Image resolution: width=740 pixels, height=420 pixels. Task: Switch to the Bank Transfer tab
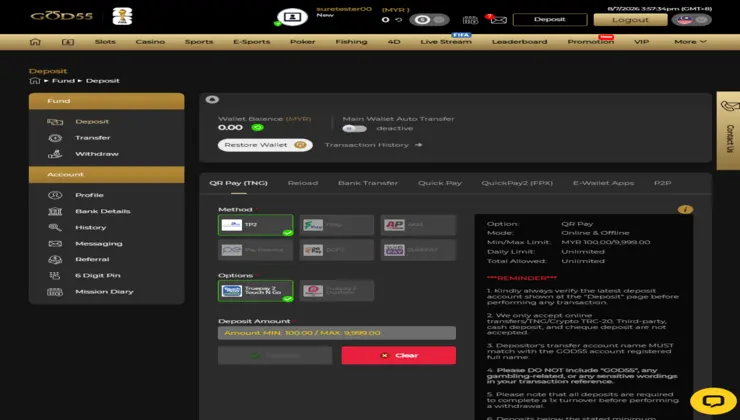click(368, 183)
